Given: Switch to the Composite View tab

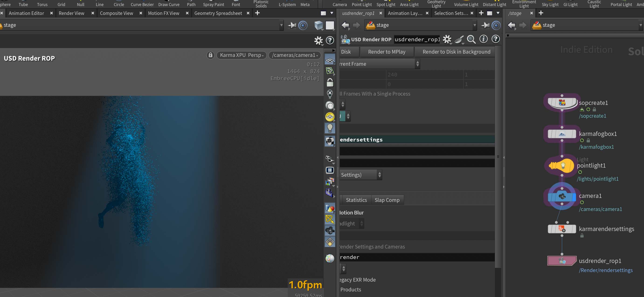Looking at the screenshot, I should (x=117, y=13).
